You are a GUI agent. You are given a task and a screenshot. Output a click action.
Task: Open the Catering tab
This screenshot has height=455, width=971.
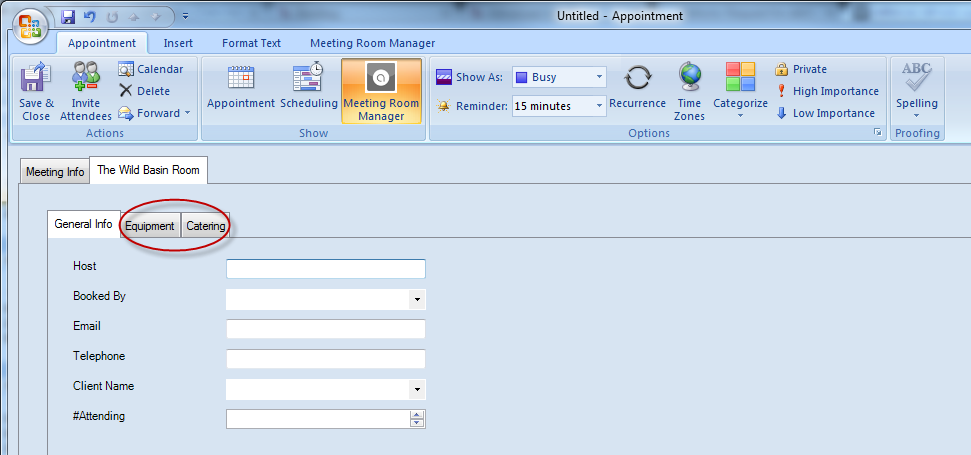point(206,226)
